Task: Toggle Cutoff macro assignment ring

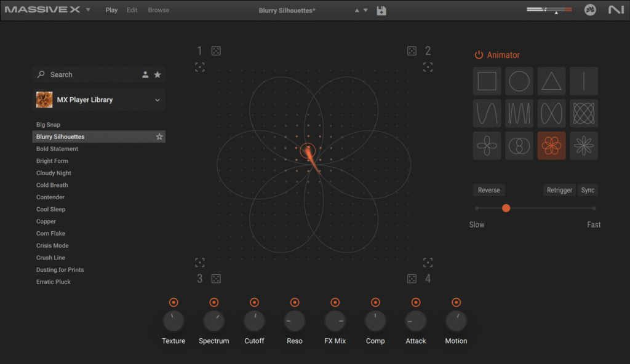Action: pyautogui.click(x=254, y=302)
